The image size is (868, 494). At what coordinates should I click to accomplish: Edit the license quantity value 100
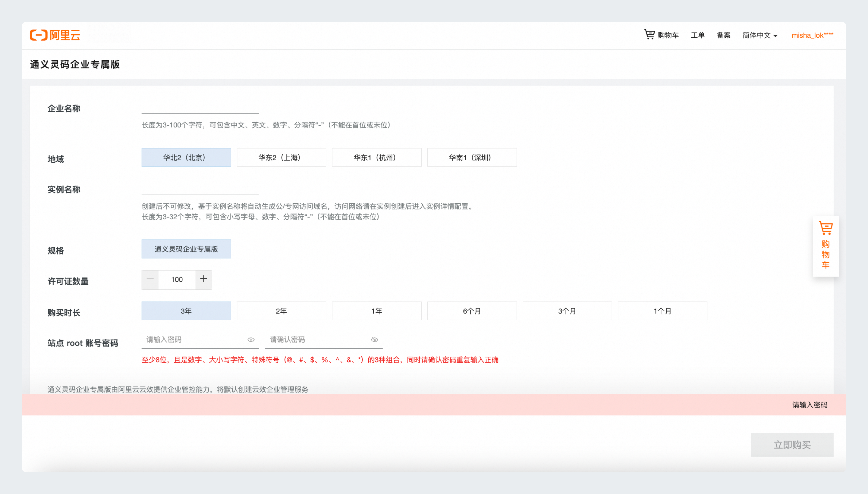[x=177, y=280]
